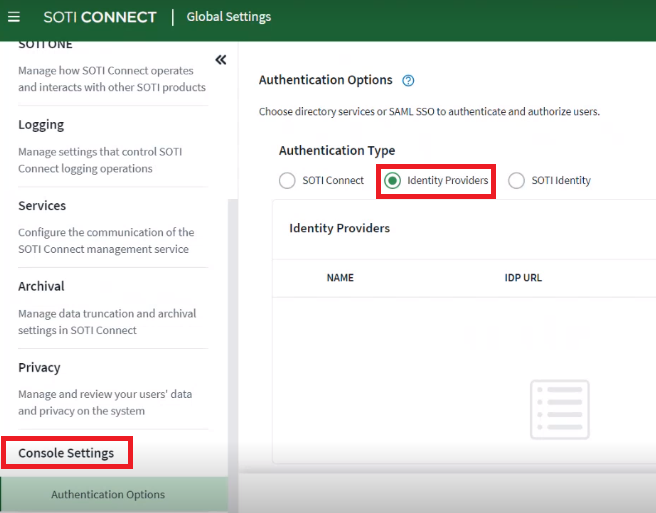This screenshot has width=656, height=513.
Task: Choose the Identity Providers radio button
Action: point(393,181)
